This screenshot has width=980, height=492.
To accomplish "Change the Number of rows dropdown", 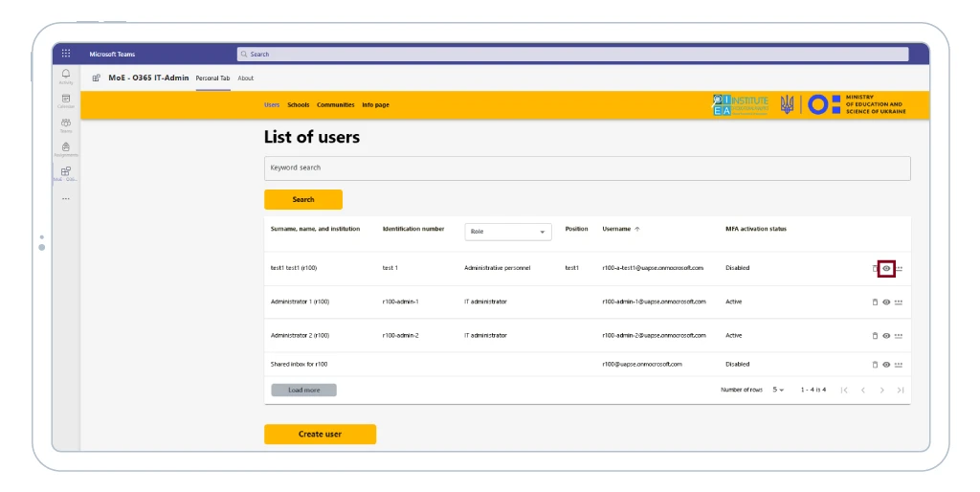I will click(x=778, y=391).
